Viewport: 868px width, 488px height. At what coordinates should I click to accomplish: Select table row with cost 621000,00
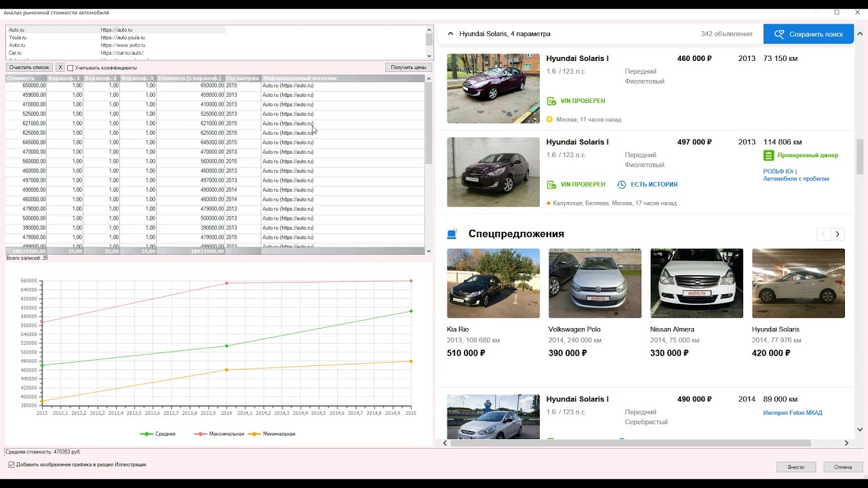[216, 123]
